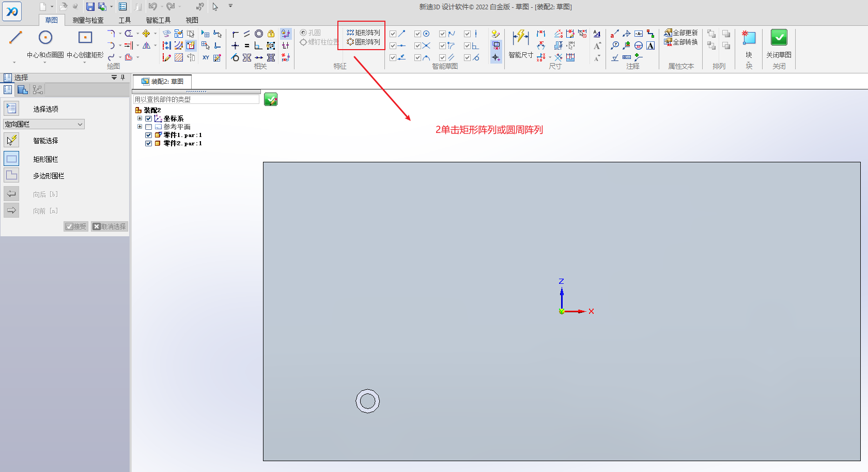Expand the 参考平面 tree node

click(x=139, y=127)
